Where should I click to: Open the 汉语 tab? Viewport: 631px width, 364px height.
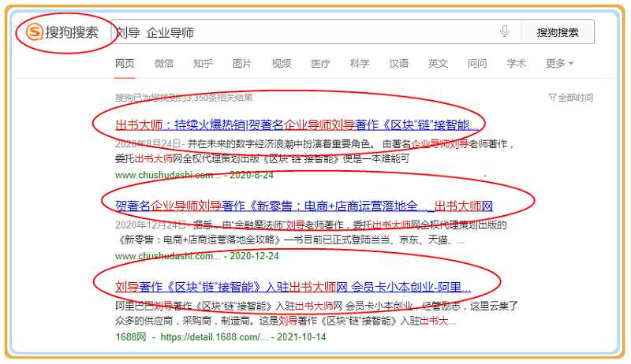pyautogui.click(x=399, y=63)
